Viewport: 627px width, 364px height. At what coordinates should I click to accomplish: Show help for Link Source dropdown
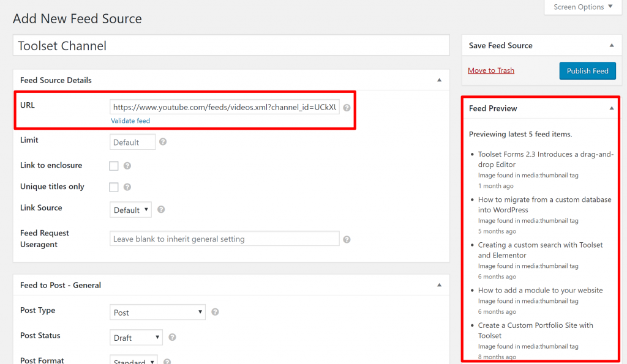[161, 209]
